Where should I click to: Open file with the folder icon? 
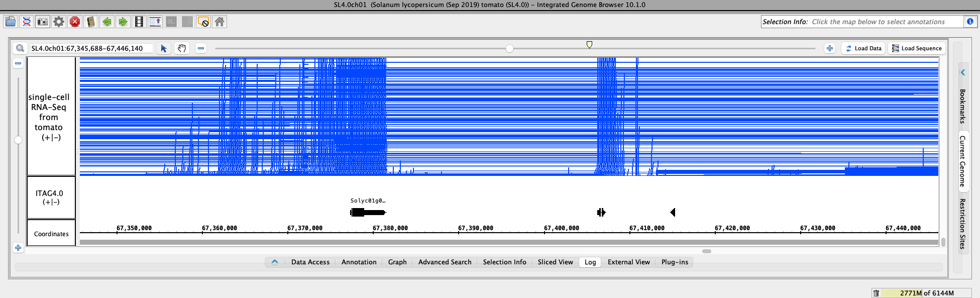point(10,22)
